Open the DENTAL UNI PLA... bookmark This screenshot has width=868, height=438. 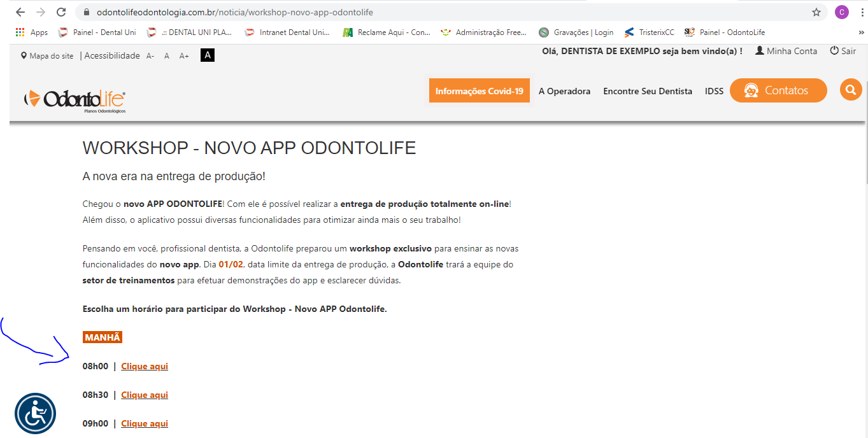(x=189, y=32)
